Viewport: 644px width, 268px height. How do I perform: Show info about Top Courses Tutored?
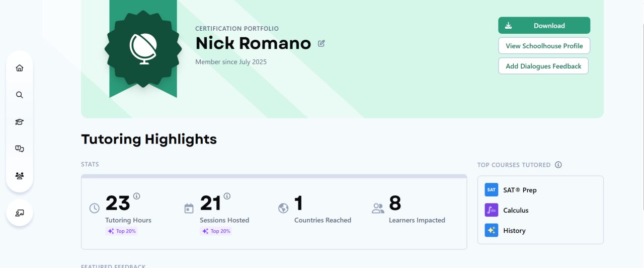tap(558, 165)
